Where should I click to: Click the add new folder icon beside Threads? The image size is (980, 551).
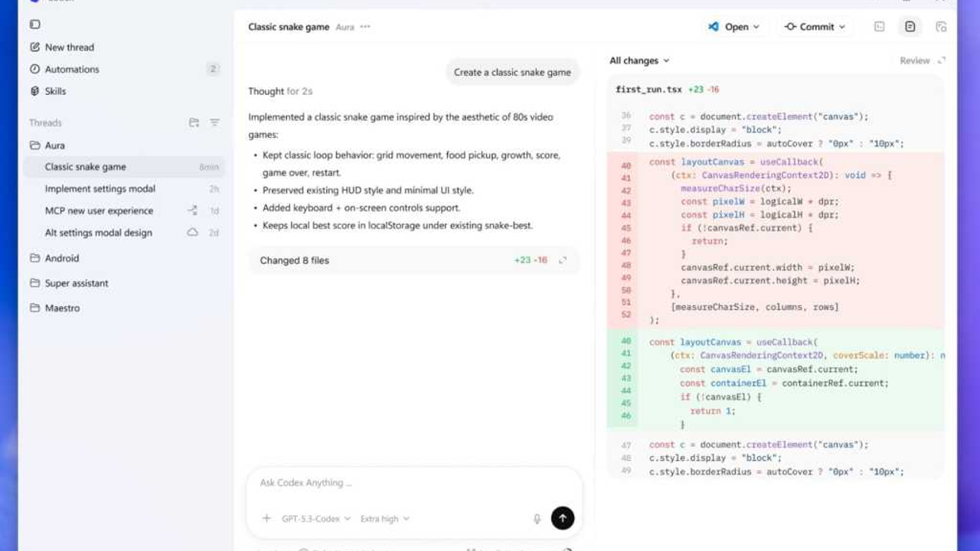point(194,122)
